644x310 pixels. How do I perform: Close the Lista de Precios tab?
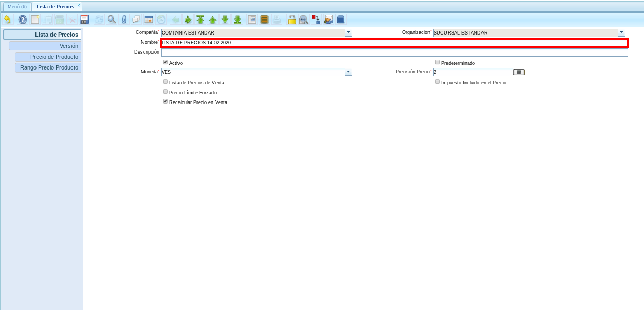tap(79, 5)
